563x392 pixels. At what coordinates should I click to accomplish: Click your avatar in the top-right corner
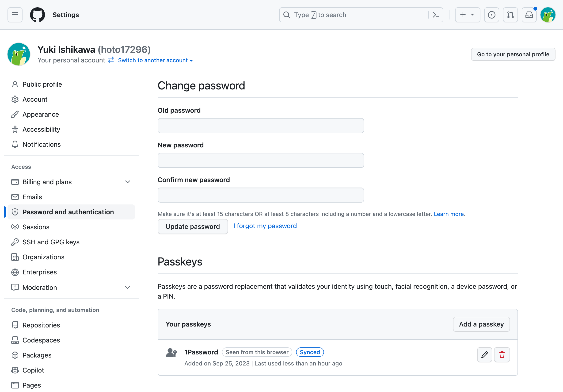(x=548, y=15)
